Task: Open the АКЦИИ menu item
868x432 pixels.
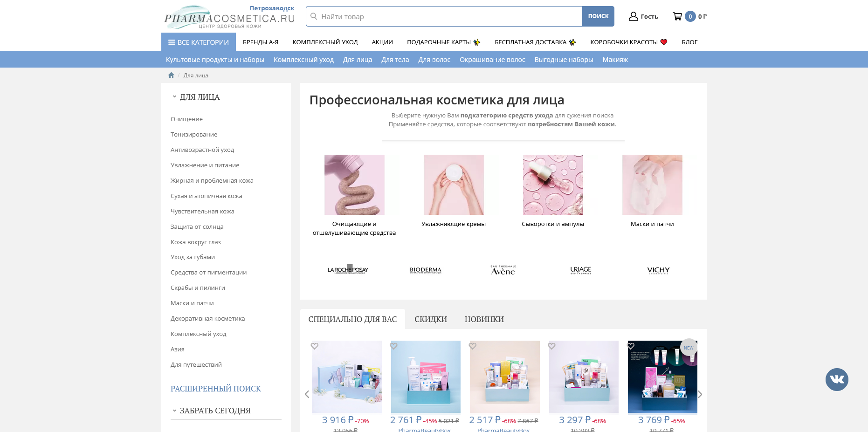Action: (382, 42)
